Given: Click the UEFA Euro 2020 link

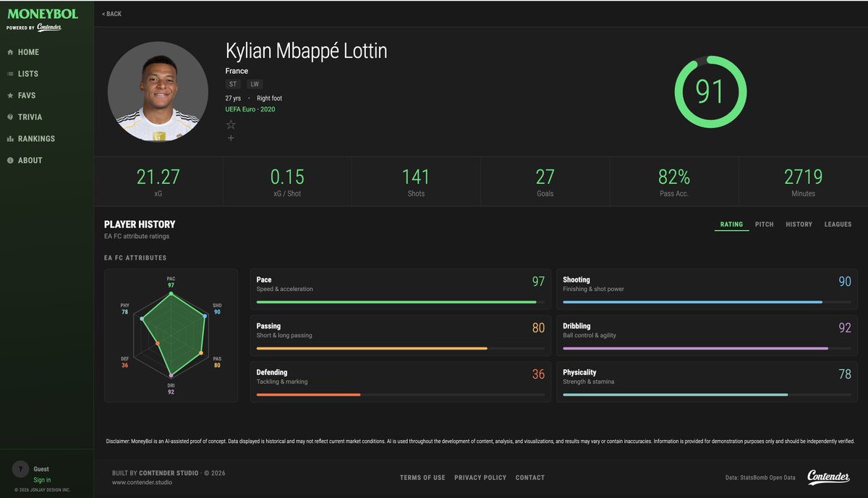Looking at the screenshot, I should tap(250, 109).
